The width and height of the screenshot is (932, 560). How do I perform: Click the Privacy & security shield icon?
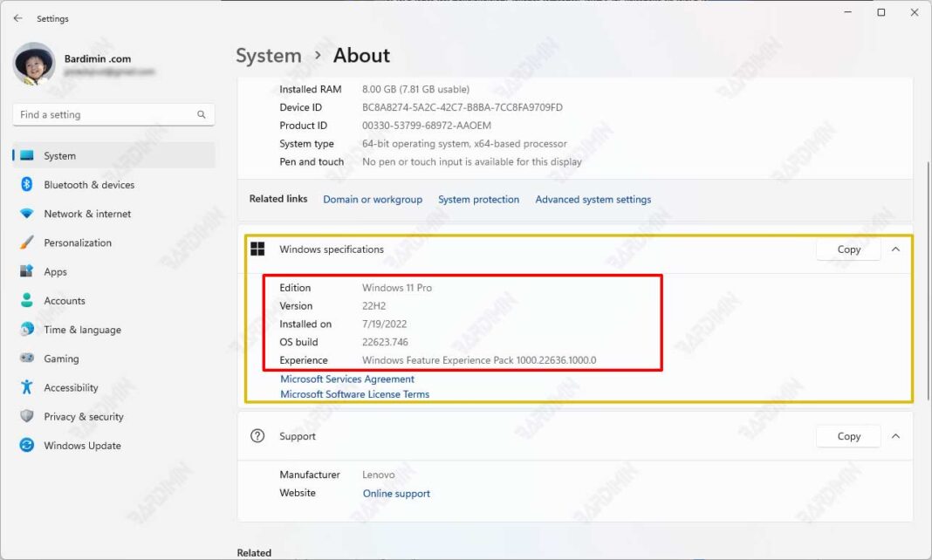[26, 417]
